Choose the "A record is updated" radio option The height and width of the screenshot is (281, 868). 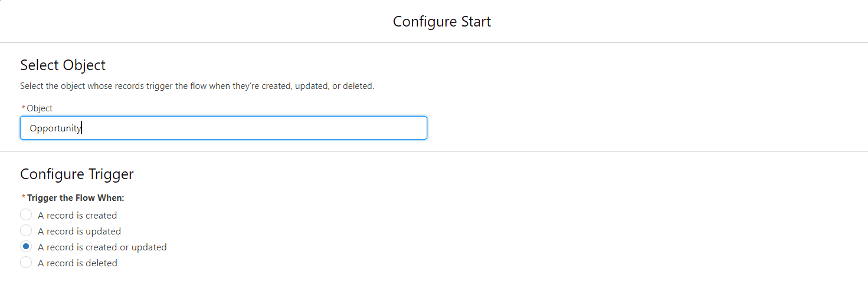26,231
